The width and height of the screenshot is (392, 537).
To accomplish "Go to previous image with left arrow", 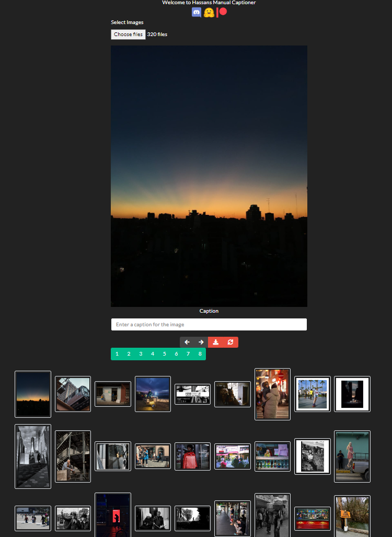I will coord(187,342).
